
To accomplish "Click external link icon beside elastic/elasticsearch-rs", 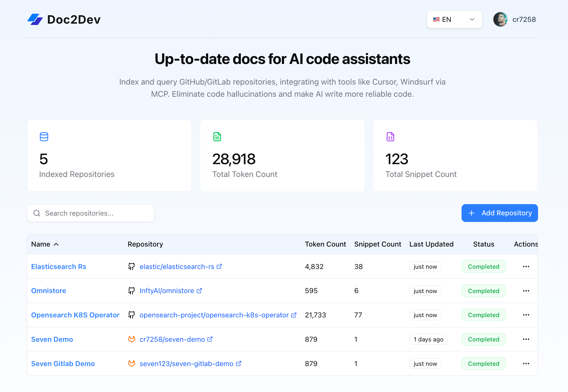I will [219, 267].
